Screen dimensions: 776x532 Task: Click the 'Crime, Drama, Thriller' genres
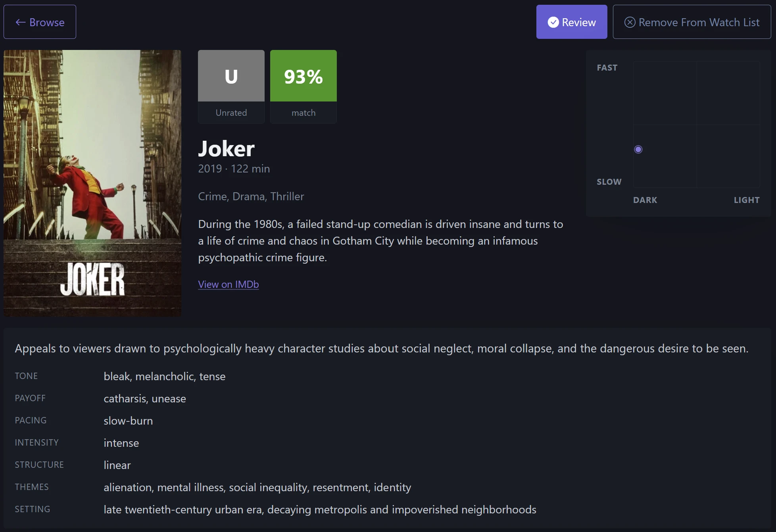click(x=251, y=196)
